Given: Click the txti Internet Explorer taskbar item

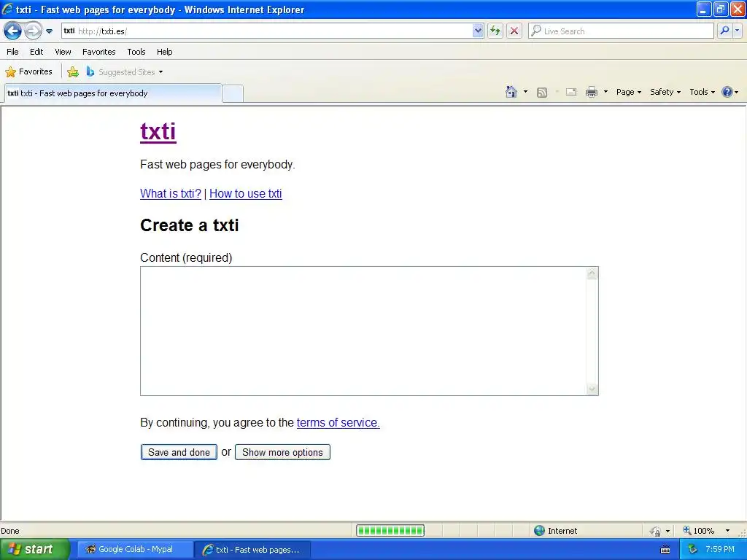Looking at the screenshot, I should pyautogui.click(x=252, y=550).
